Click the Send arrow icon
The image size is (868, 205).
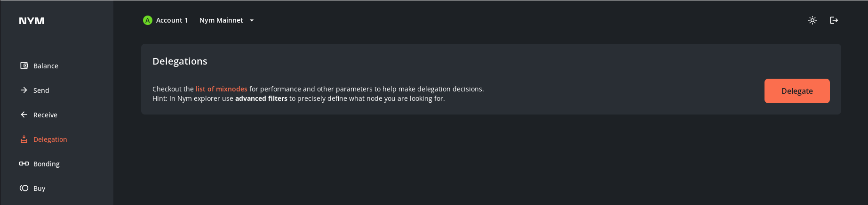[x=24, y=90]
